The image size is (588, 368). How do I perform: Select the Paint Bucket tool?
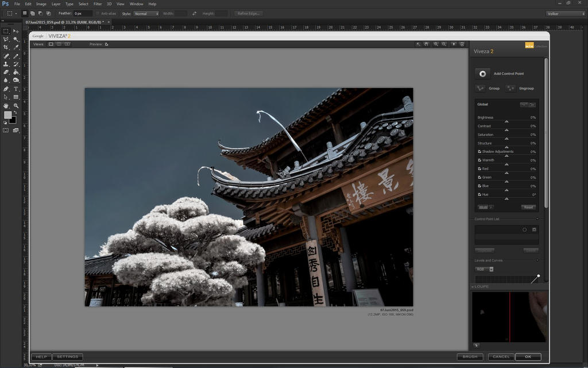[x=16, y=72]
